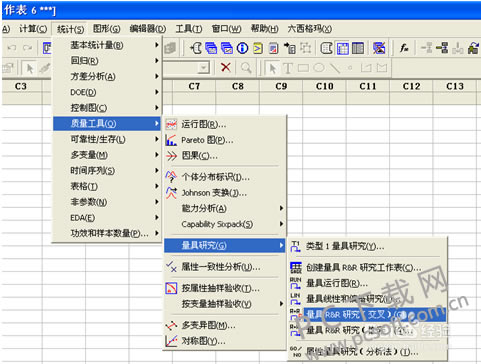Select 质量工具(Q) menu entry
Image resolution: width=481 pixels, height=364 pixels.
point(107,123)
